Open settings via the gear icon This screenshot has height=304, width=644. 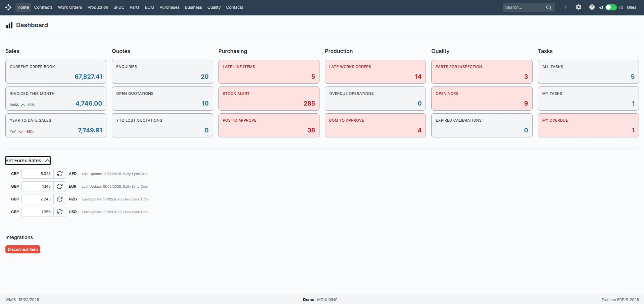click(579, 7)
